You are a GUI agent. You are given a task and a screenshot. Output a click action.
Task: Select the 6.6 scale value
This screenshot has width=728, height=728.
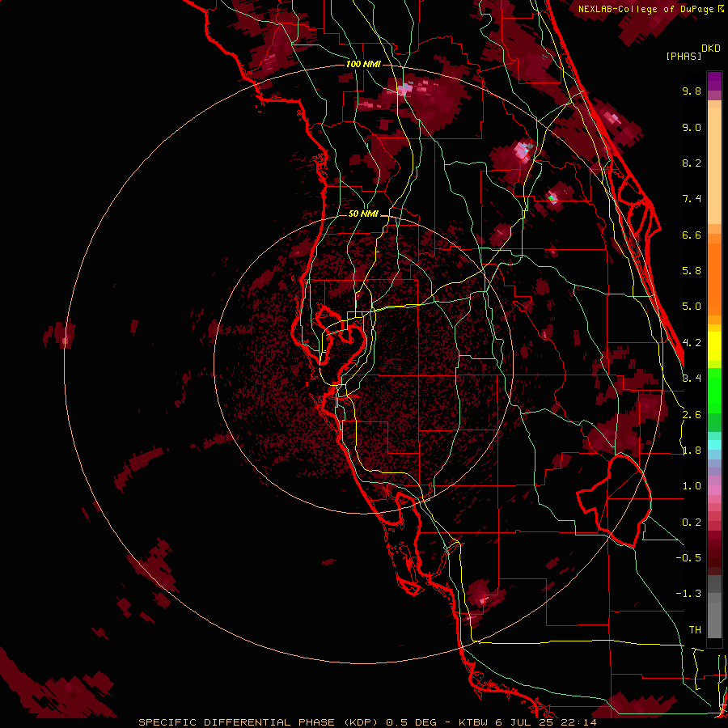click(692, 235)
